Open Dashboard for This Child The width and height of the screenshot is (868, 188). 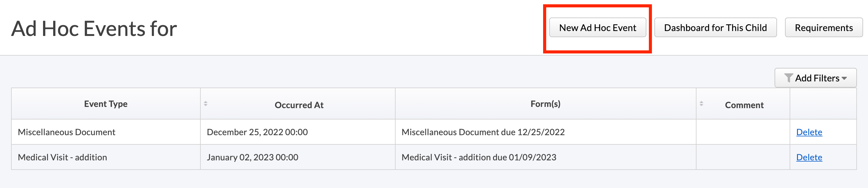pyautogui.click(x=715, y=28)
